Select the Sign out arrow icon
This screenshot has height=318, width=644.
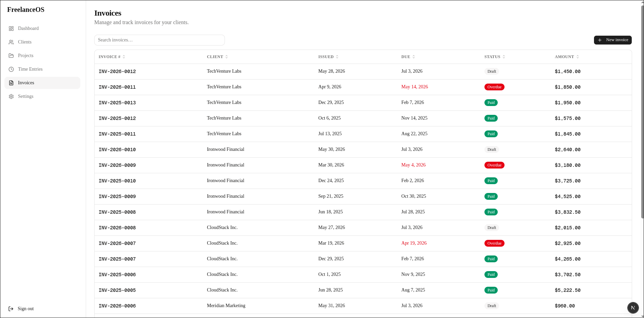(x=11, y=309)
